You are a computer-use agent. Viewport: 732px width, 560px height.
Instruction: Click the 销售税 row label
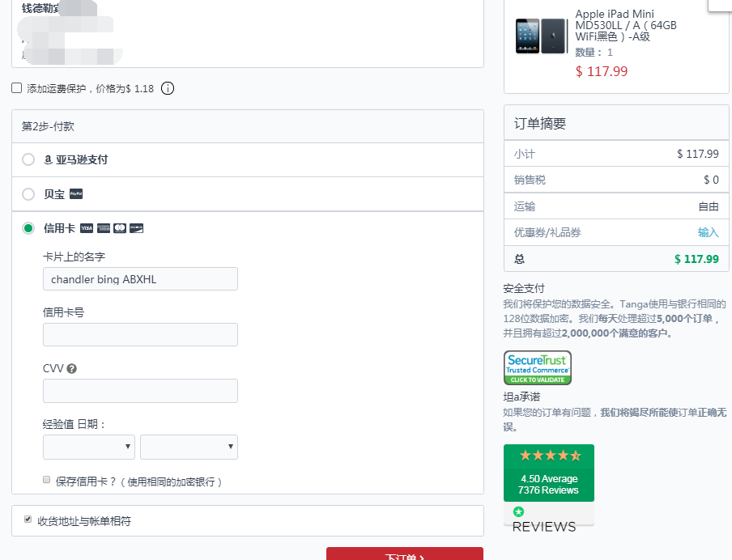(x=530, y=180)
